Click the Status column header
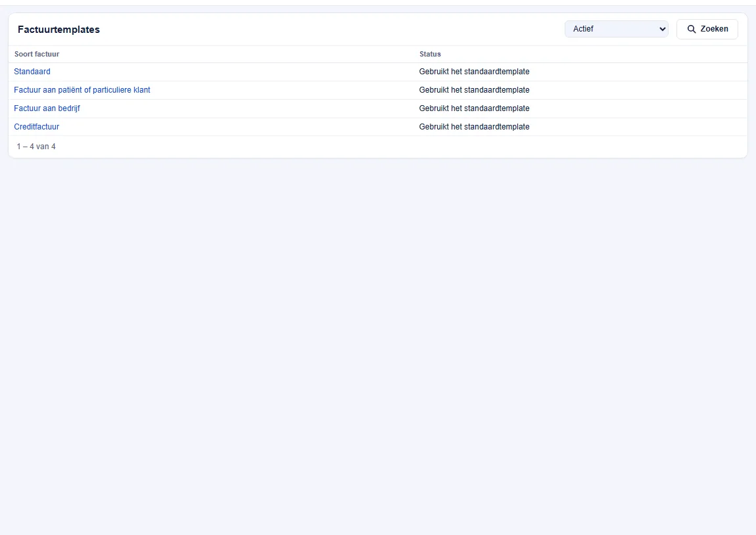 (430, 54)
